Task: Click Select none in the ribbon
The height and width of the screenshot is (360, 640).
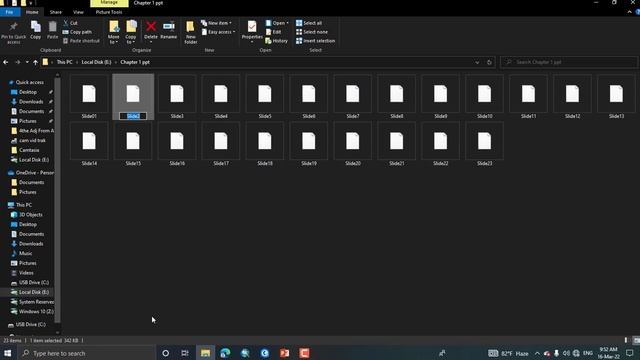Action: pos(312,32)
